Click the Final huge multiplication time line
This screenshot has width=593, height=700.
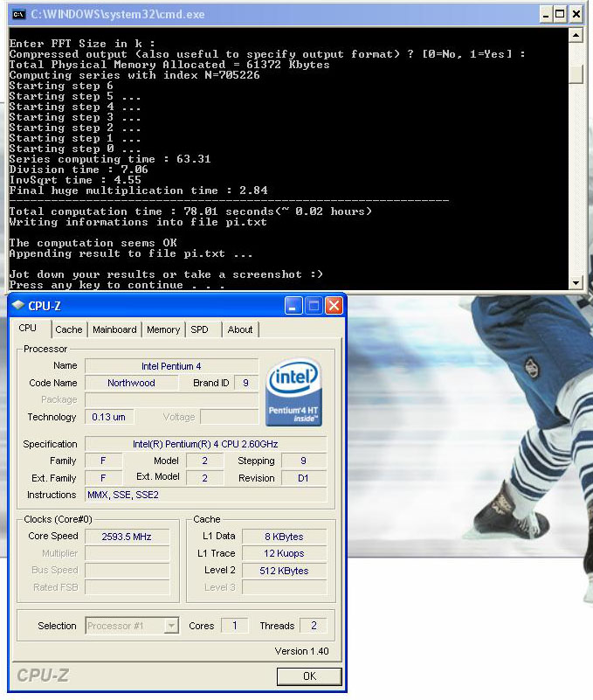(138, 191)
